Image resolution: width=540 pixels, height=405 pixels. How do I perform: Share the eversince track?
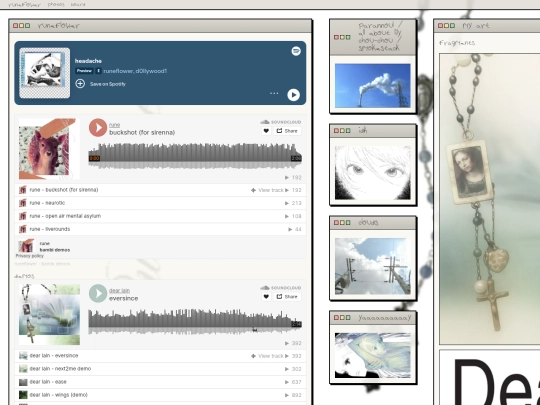pos(288,297)
